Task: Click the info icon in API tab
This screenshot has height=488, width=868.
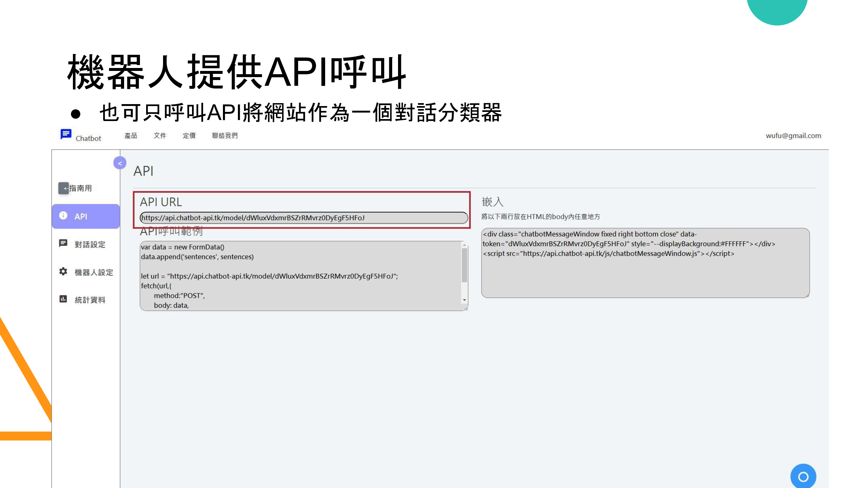Action: pos(63,216)
